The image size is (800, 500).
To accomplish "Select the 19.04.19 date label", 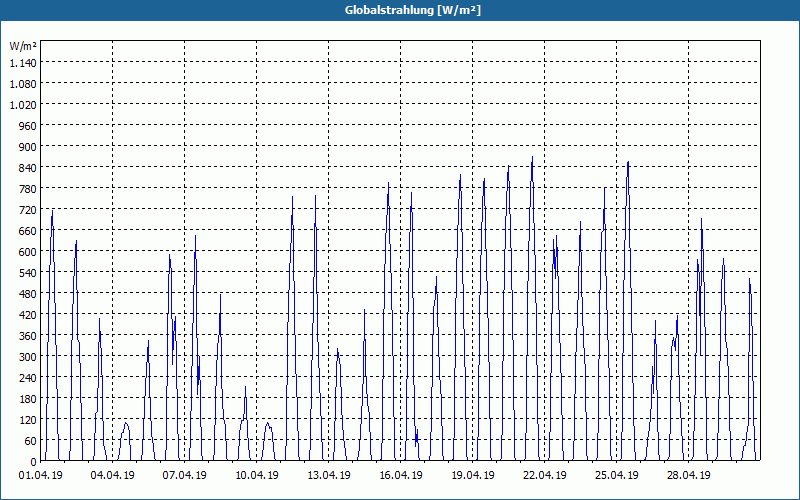I will tap(472, 476).
